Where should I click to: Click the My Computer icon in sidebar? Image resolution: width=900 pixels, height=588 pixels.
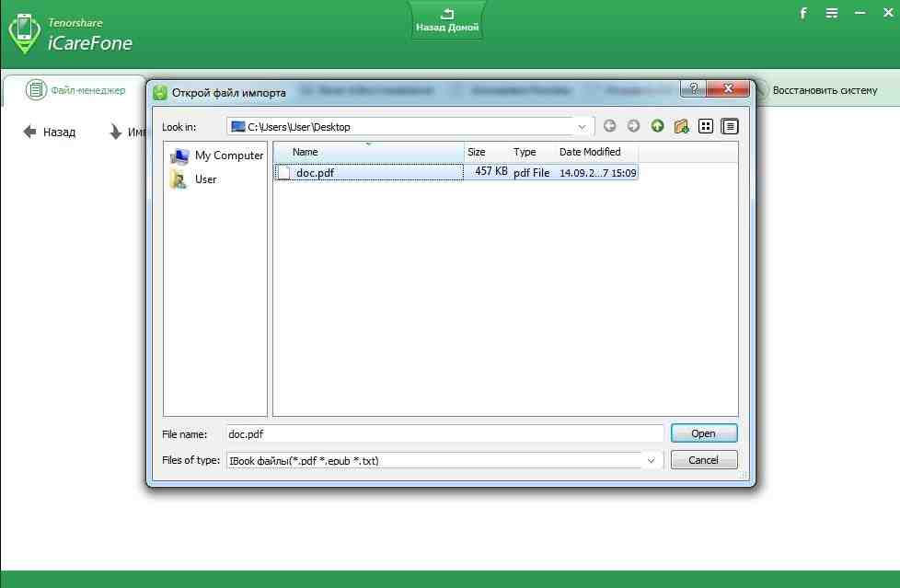click(x=179, y=156)
